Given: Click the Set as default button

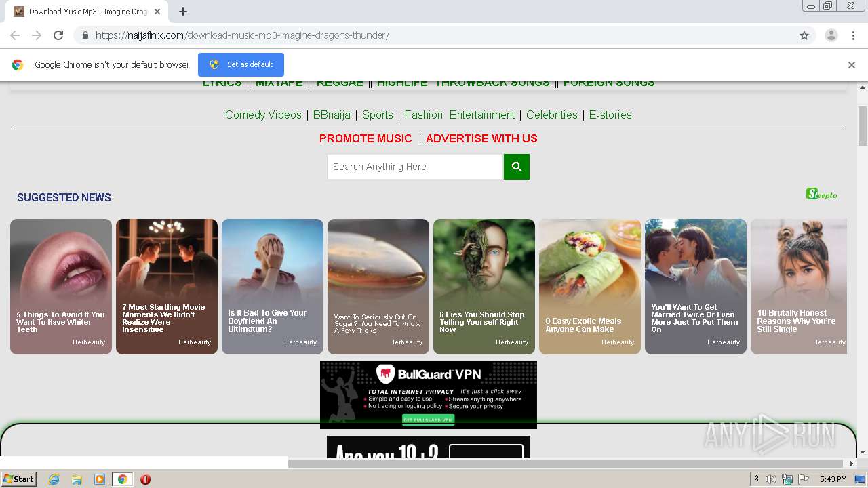Looking at the screenshot, I should (x=241, y=64).
